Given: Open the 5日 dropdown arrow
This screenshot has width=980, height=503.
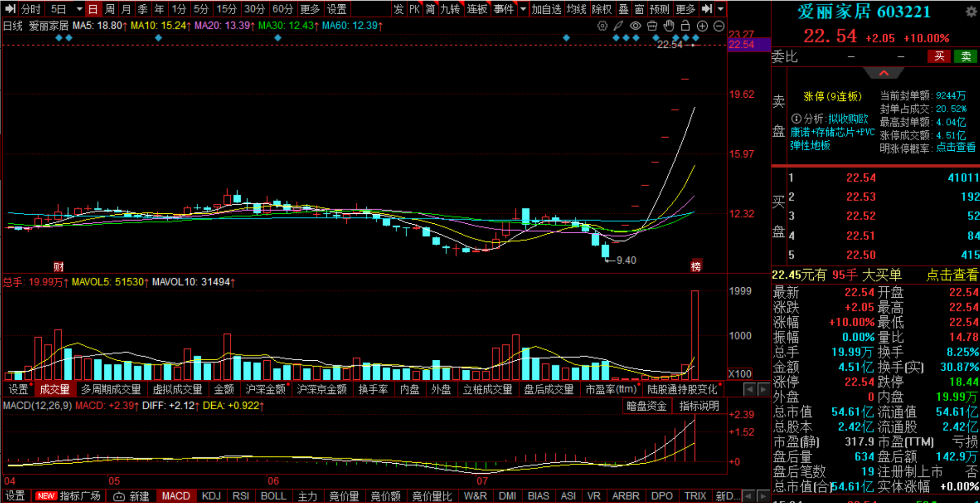Looking at the screenshot, I should coord(79,9).
